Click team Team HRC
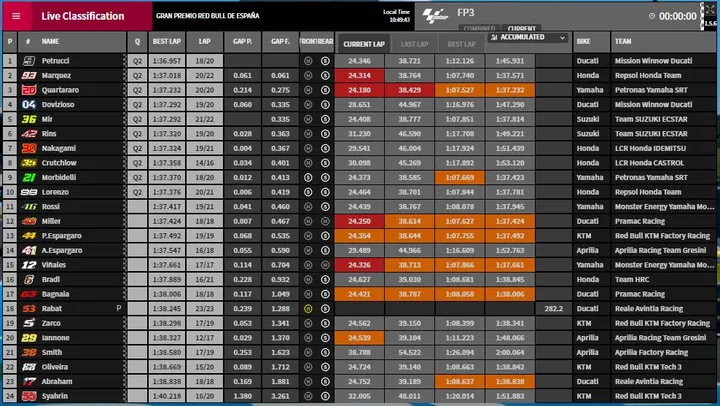This screenshot has height=406, width=720. pyautogui.click(x=632, y=279)
